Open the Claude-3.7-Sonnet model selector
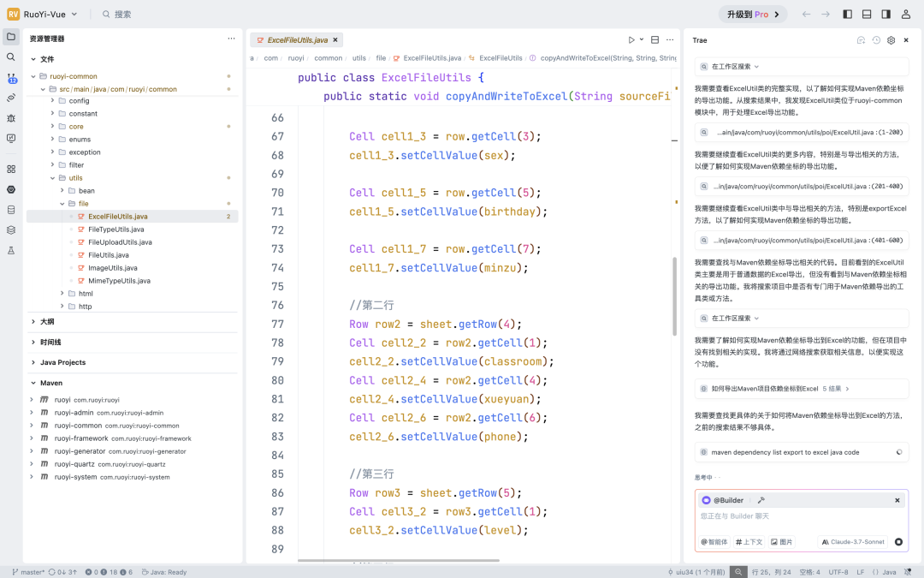 (852, 542)
